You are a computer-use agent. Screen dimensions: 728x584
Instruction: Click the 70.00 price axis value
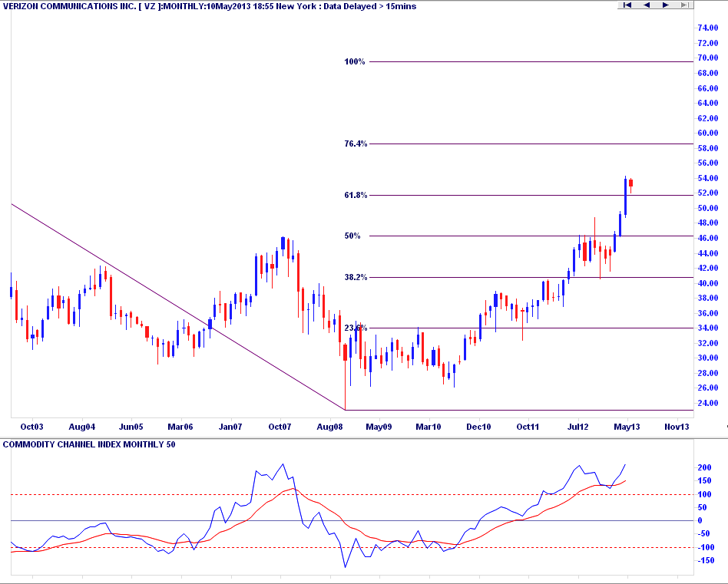click(708, 58)
